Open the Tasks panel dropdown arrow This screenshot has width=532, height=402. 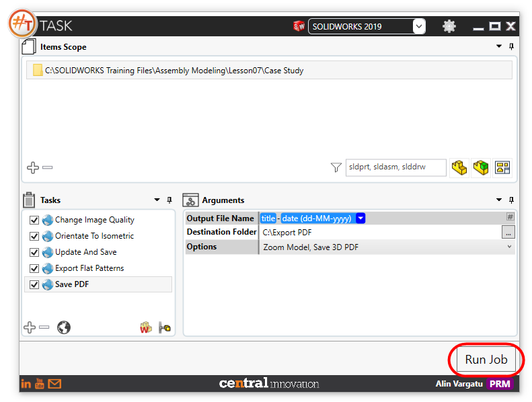coord(157,200)
